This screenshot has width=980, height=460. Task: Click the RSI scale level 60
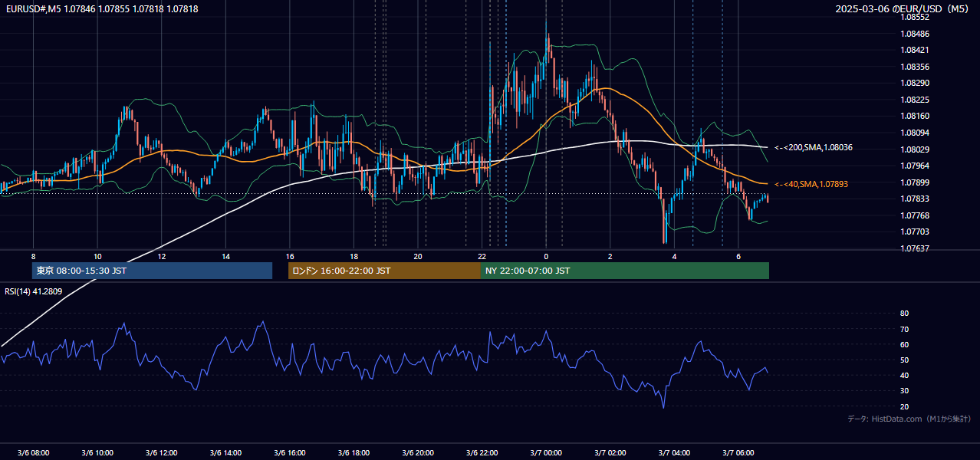coord(904,344)
